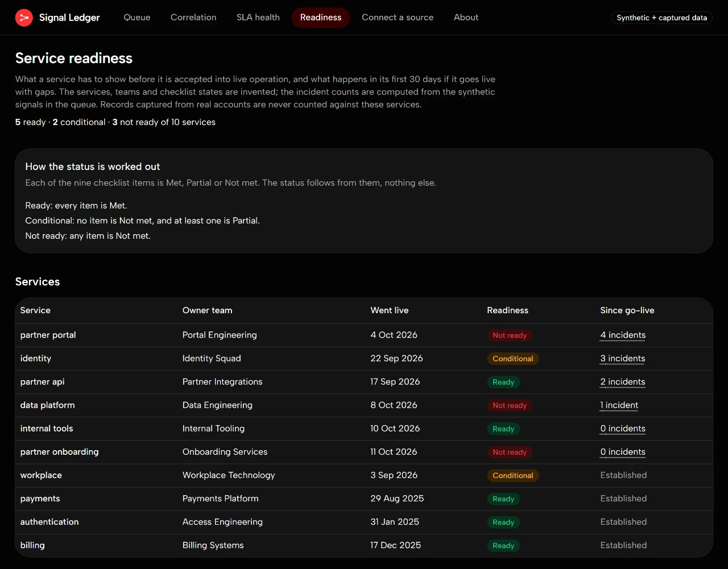Click identity's Conditional status badge
Screen dimensions: 728x569
pyautogui.click(x=513, y=359)
